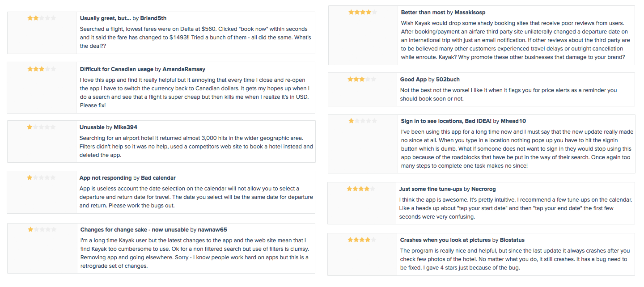The image size is (644, 287).
Task: Click the star rating on nawnaw65's review
Action: [42, 230]
